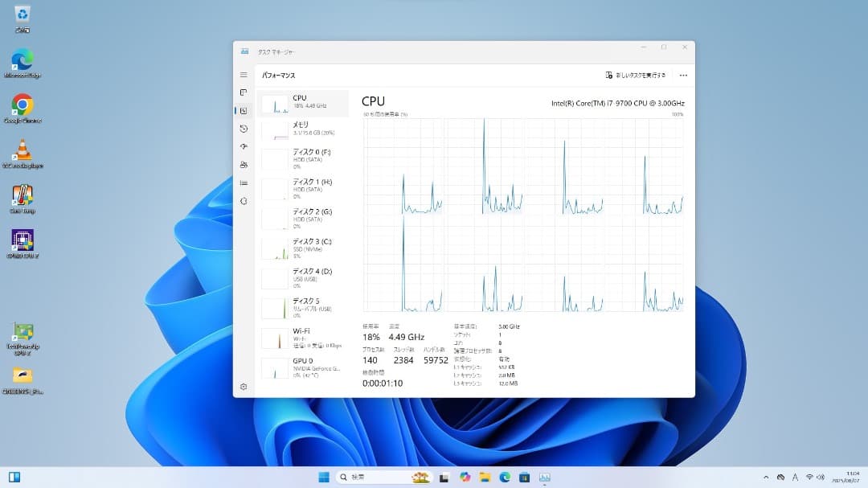The height and width of the screenshot is (488, 868).
Task: Open the Users view
Action: pyautogui.click(x=244, y=164)
